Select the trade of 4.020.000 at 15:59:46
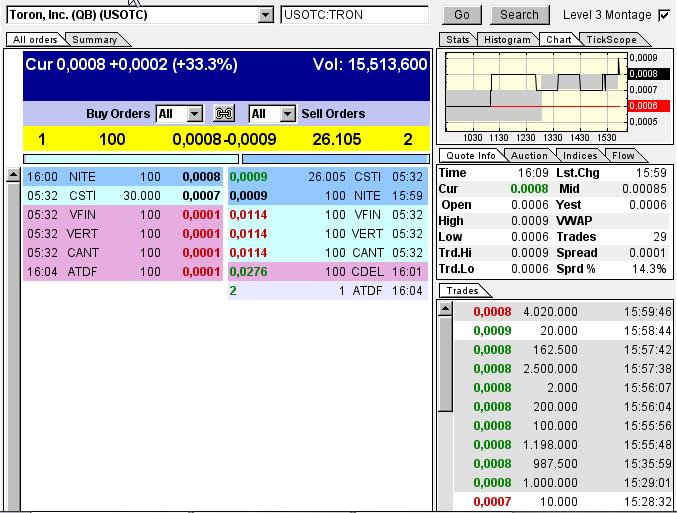 pyautogui.click(x=563, y=312)
